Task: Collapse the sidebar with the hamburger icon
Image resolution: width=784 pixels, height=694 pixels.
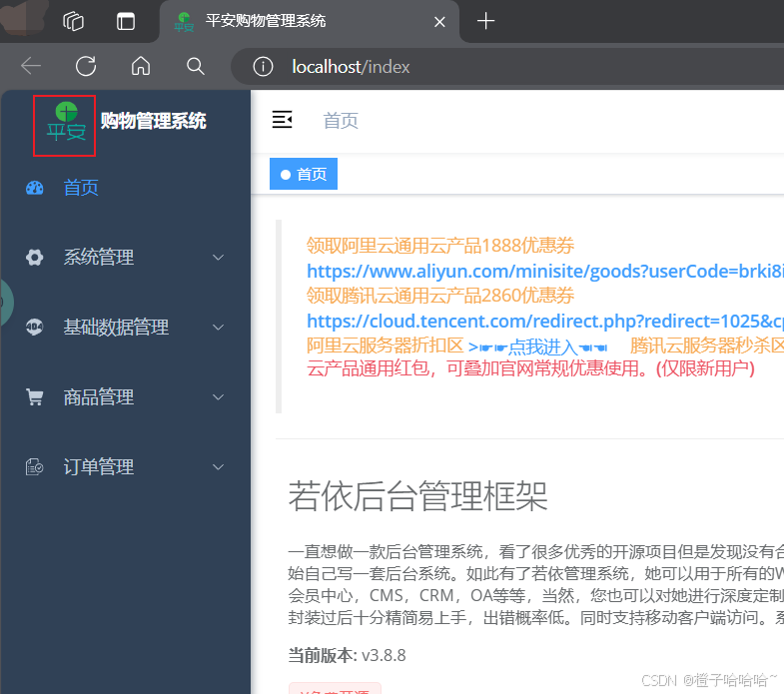Action: point(283,120)
